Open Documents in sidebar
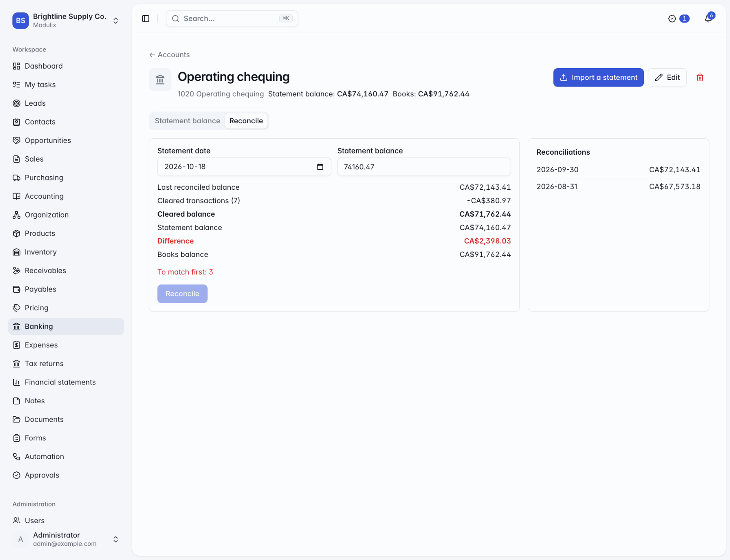This screenshot has height=560, width=730. pos(66,419)
